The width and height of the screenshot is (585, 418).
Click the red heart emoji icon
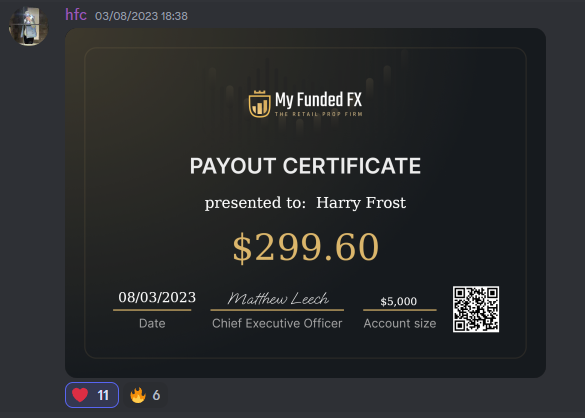click(x=80, y=395)
